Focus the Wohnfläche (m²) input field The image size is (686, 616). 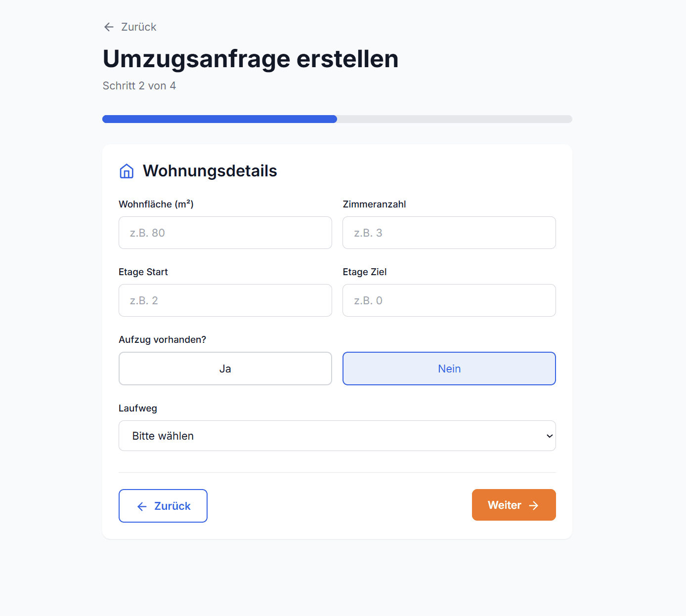[225, 233]
